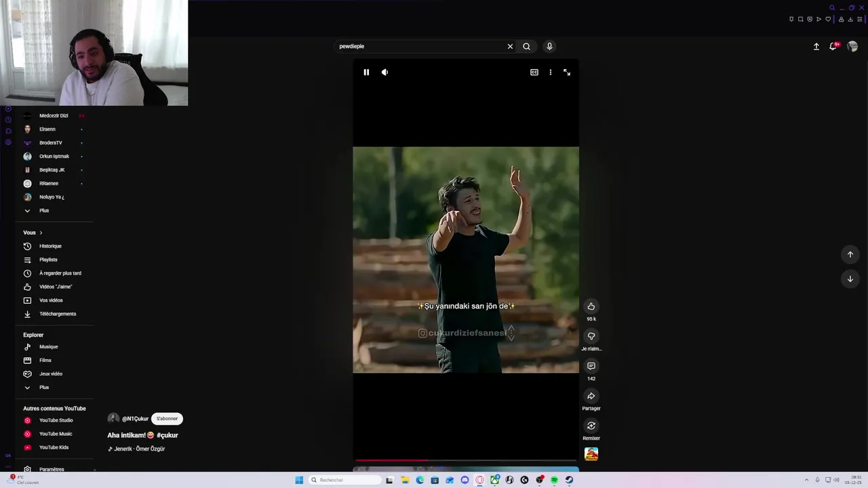Seek on the red Shorts progress bar
This screenshot has width=868, height=488.
(466, 460)
